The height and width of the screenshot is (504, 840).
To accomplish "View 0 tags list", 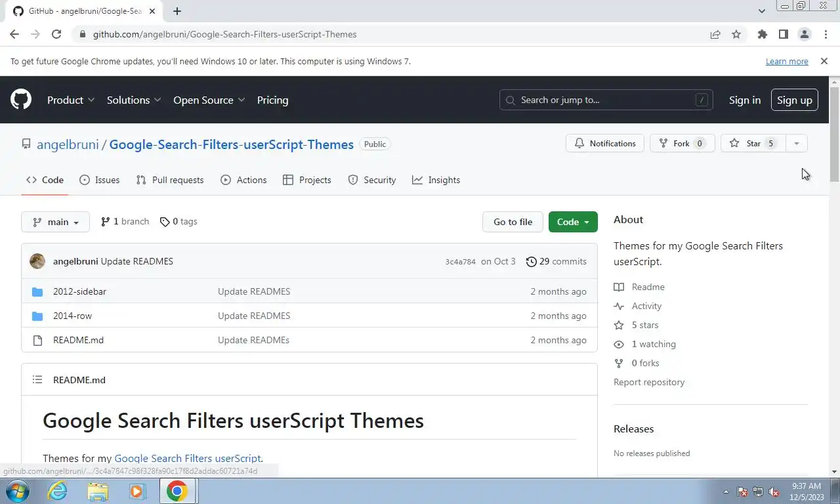I will click(x=178, y=222).
